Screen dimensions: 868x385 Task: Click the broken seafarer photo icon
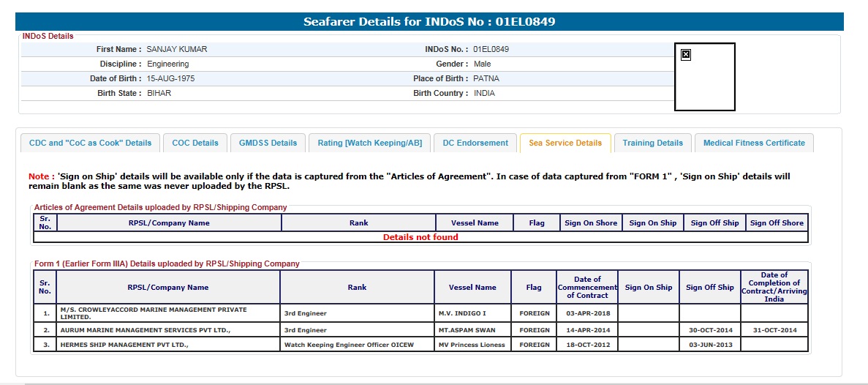pyautogui.click(x=686, y=54)
